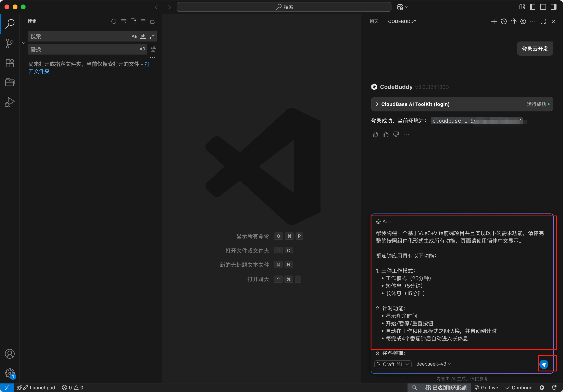Screen dimensions: 563x392
Task: Send the prompt with paper plane button
Action: [544, 364]
